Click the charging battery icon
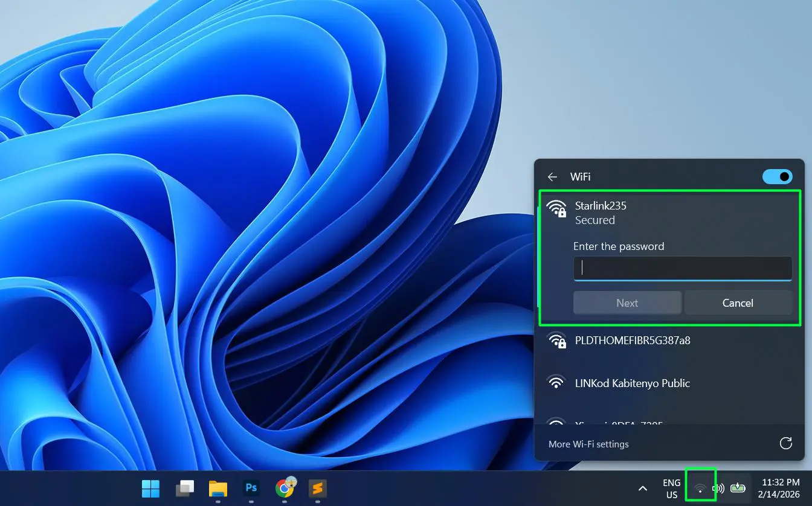 coord(738,488)
